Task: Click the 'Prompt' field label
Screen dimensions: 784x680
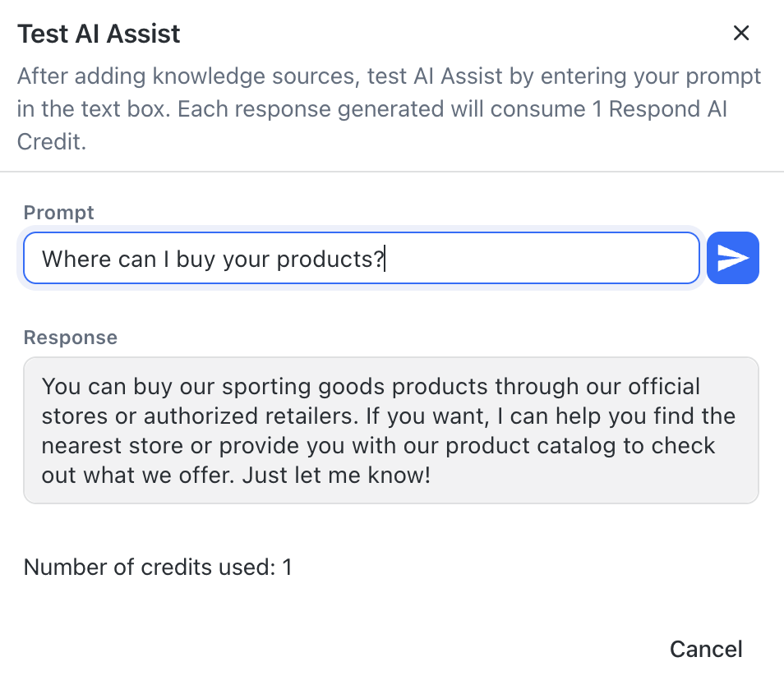Action: pyautogui.click(x=58, y=213)
